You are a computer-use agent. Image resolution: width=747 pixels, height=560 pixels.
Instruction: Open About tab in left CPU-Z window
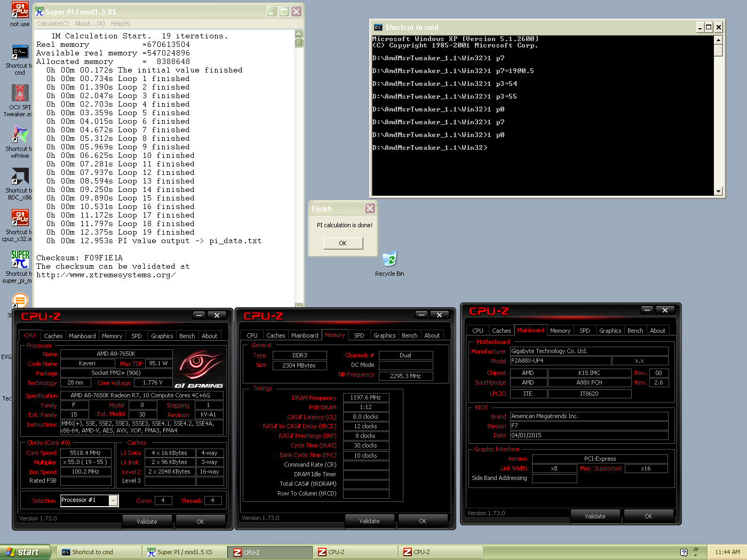(210, 336)
